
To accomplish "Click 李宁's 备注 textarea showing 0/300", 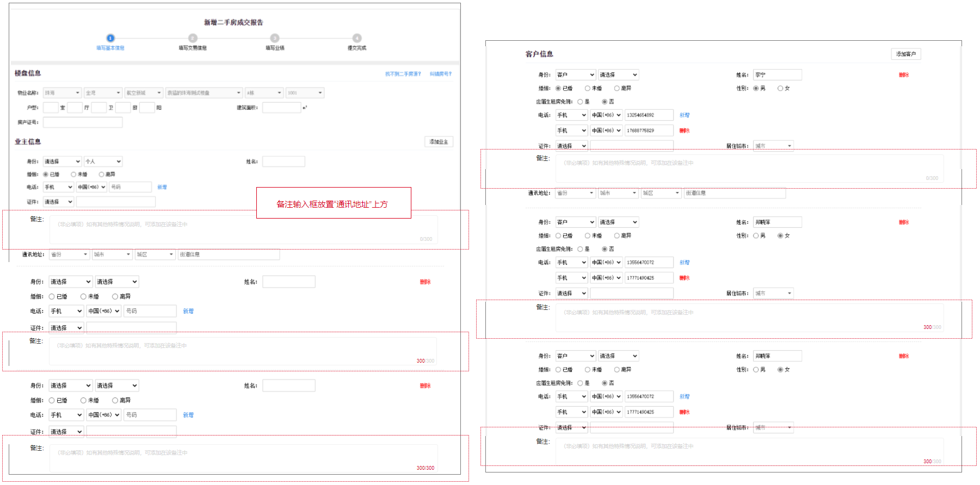I will pos(750,169).
